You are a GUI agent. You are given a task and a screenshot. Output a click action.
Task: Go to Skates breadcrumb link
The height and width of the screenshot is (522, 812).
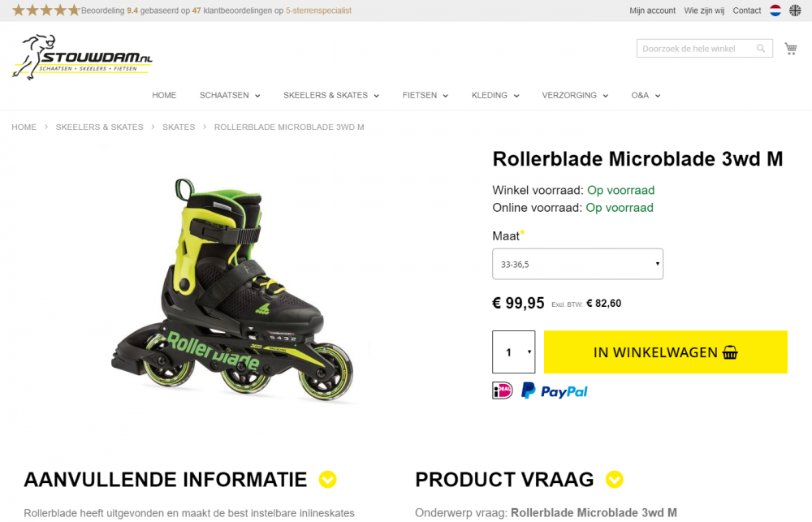tap(179, 127)
